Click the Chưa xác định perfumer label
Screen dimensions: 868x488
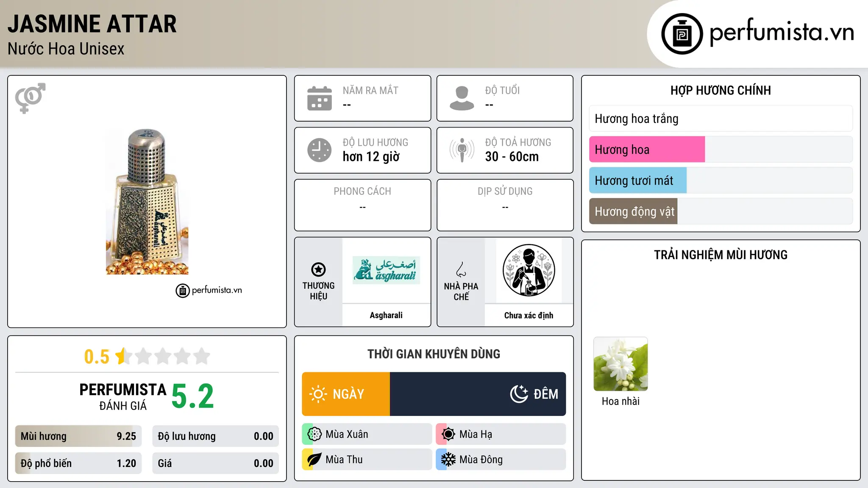(529, 315)
